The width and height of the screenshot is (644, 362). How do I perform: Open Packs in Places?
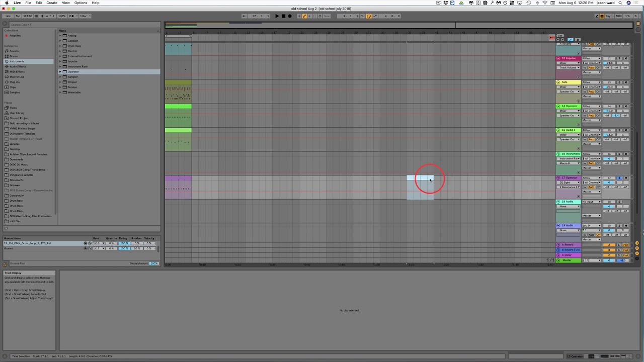[13, 108]
